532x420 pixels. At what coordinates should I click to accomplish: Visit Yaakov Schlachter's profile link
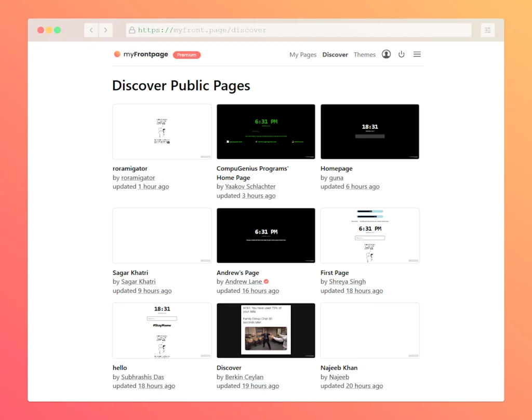(250, 186)
